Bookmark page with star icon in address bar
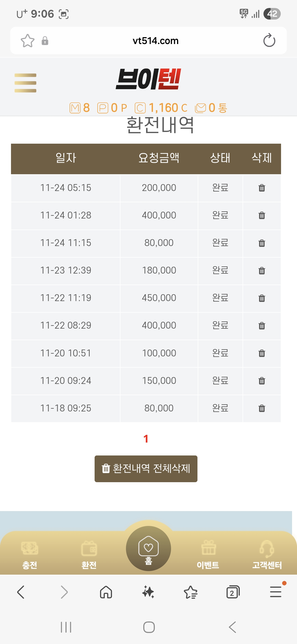 [x=28, y=41]
